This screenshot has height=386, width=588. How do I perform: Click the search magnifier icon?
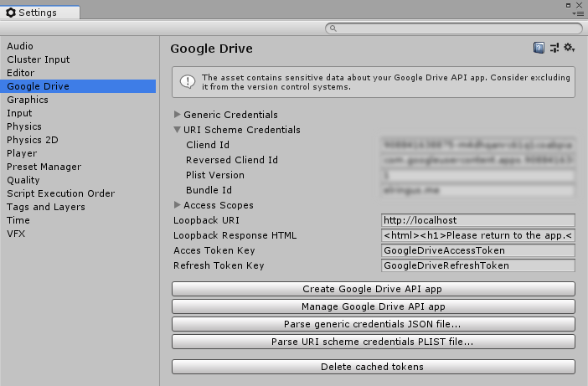[x=333, y=28]
